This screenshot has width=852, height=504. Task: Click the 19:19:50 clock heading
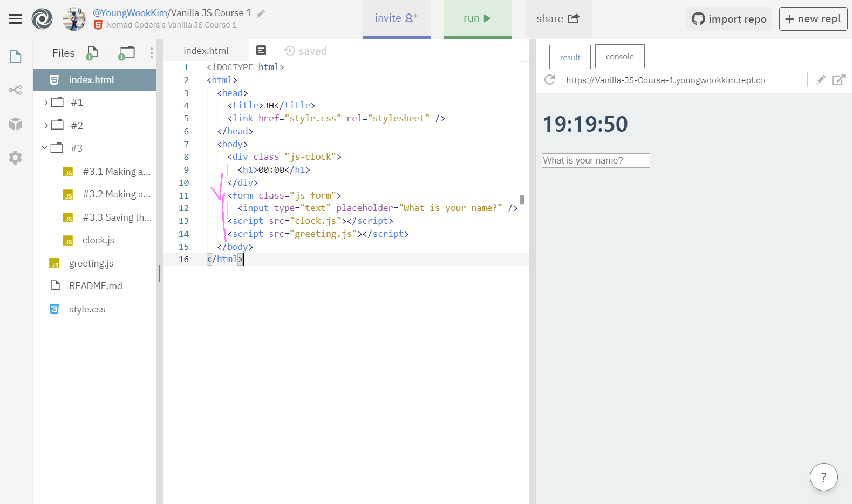[x=585, y=124]
